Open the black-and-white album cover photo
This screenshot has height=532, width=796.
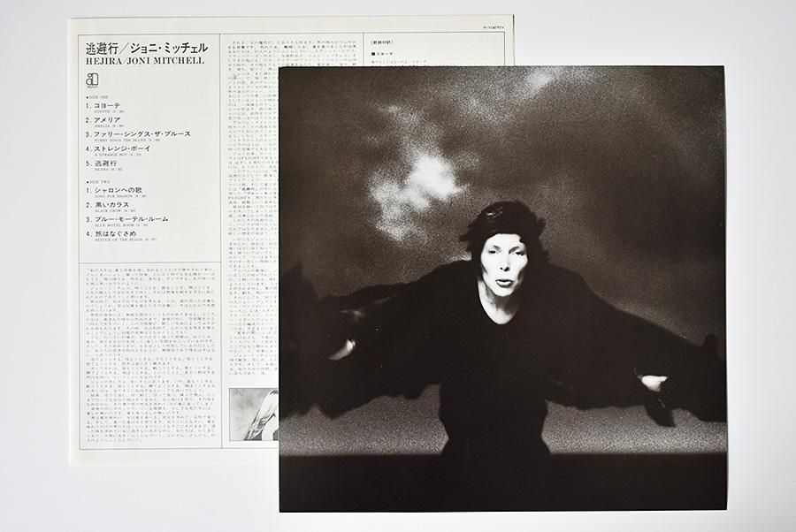click(501, 289)
